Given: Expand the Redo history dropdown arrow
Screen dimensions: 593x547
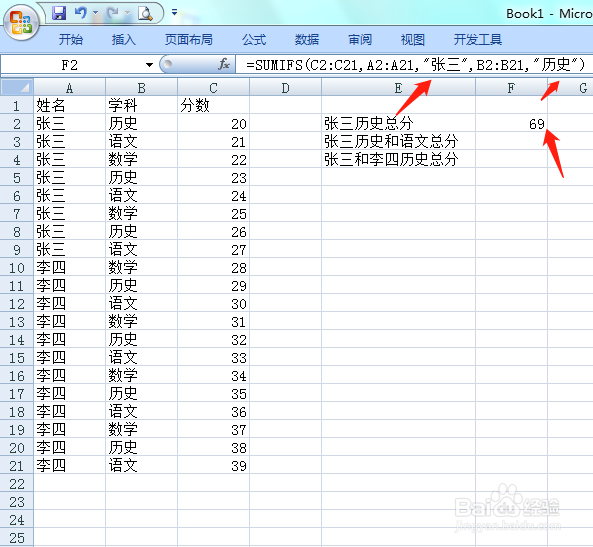Looking at the screenshot, I should point(127,13).
